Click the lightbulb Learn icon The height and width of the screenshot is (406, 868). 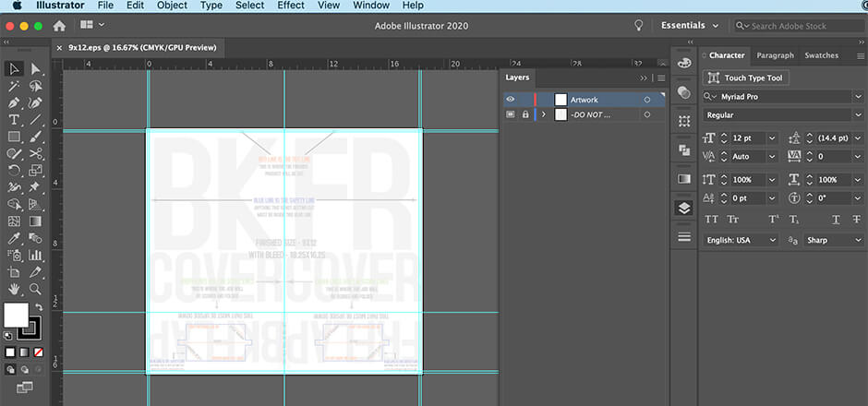[639, 26]
